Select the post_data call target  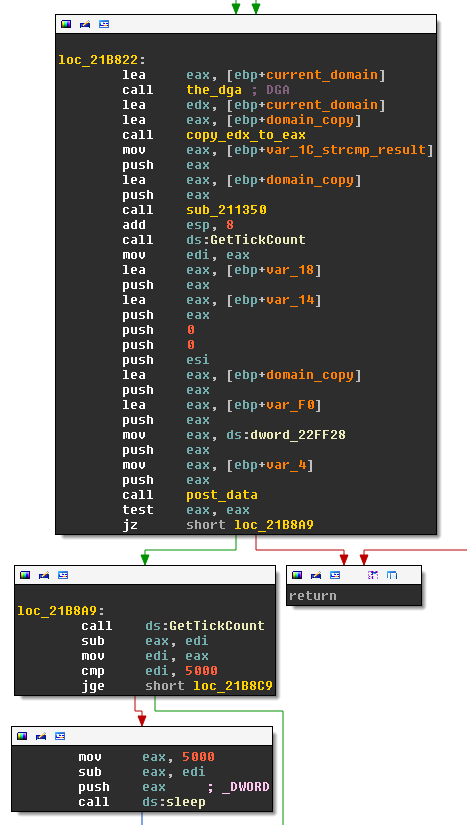click(222, 495)
